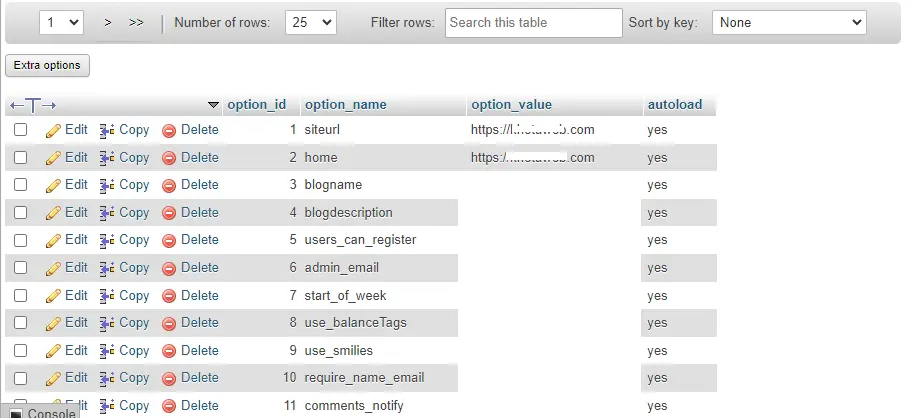Screen dimensions: 912x418
Task: Click the Delete icon for blogdescription row
Action: click(169, 213)
